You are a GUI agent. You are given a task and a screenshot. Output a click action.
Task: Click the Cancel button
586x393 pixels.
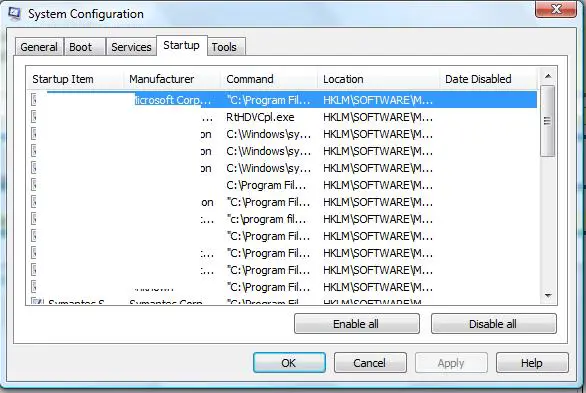370,362
